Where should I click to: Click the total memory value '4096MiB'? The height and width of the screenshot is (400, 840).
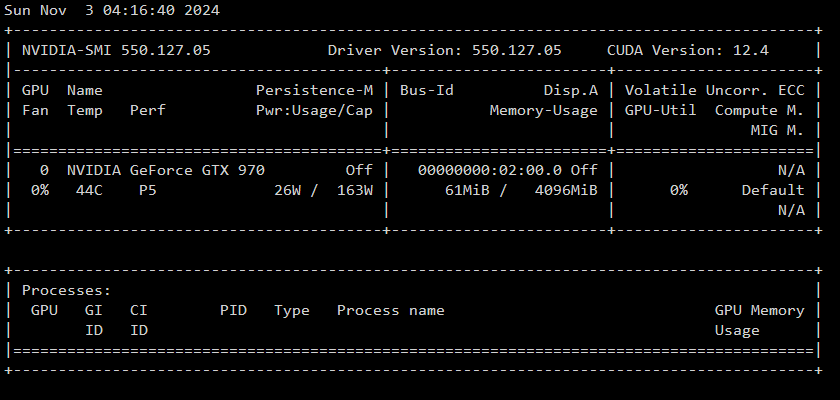pyautogui.click(x=566, y=190)
